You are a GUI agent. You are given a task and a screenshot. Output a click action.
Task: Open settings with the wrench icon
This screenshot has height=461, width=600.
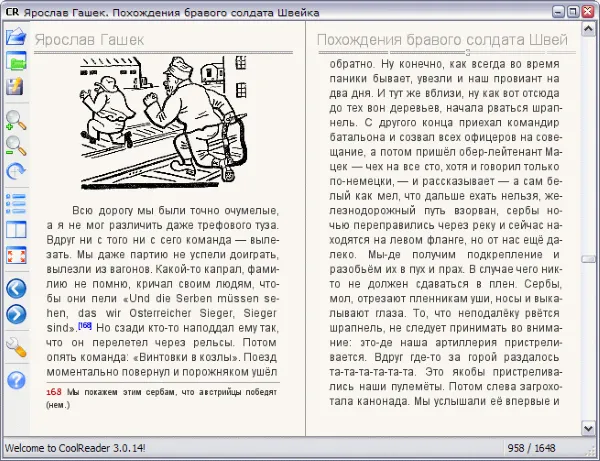16,347
